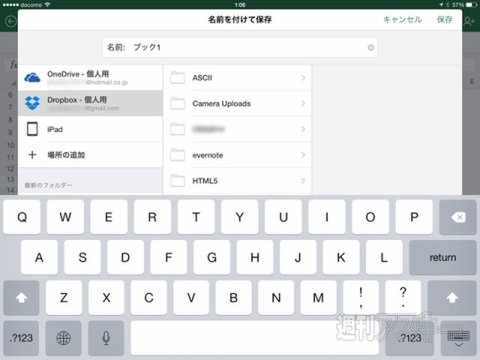The image size is (480, 360).
Task: Tap the right shift key
Action: (452, 298)
